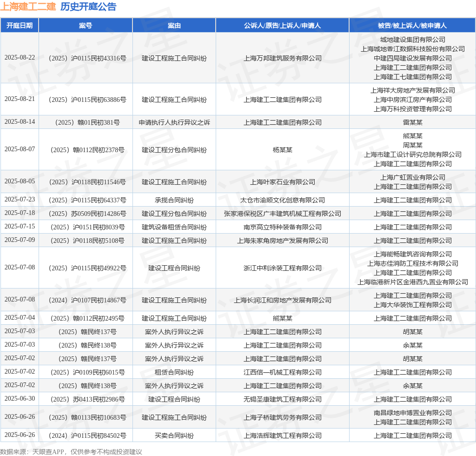Click plaintiff 上海朱家角房地产发展有限公司
Viewport: 476px width, 456px height.
tap(282, 241)
